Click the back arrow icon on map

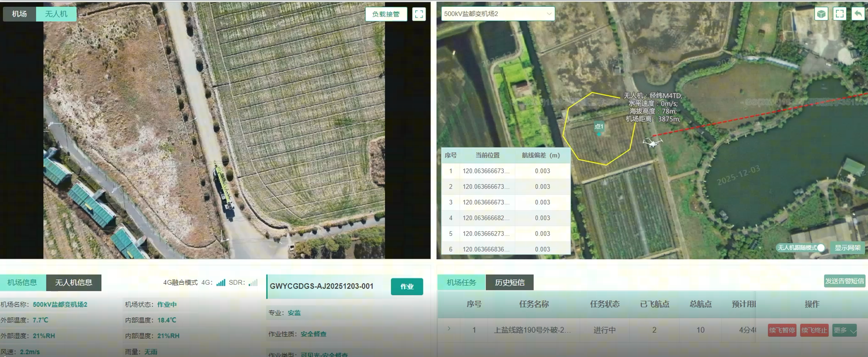point(858,14)
